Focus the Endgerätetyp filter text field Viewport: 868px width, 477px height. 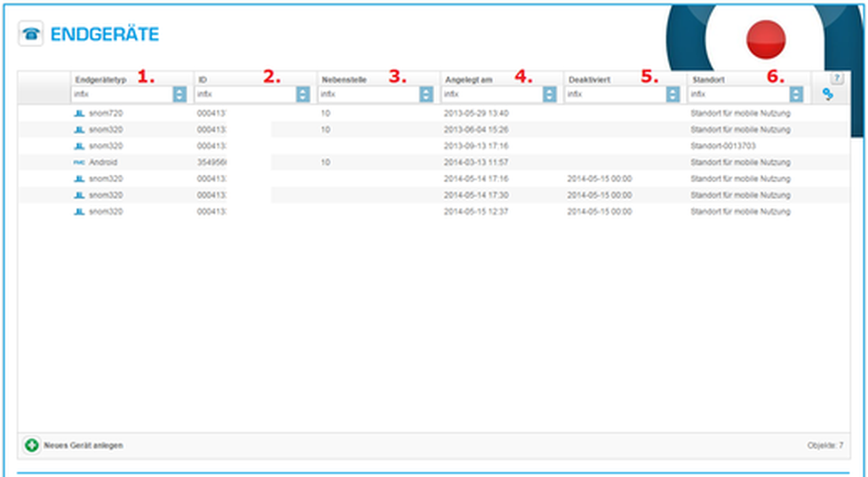[x=122, y=95]
